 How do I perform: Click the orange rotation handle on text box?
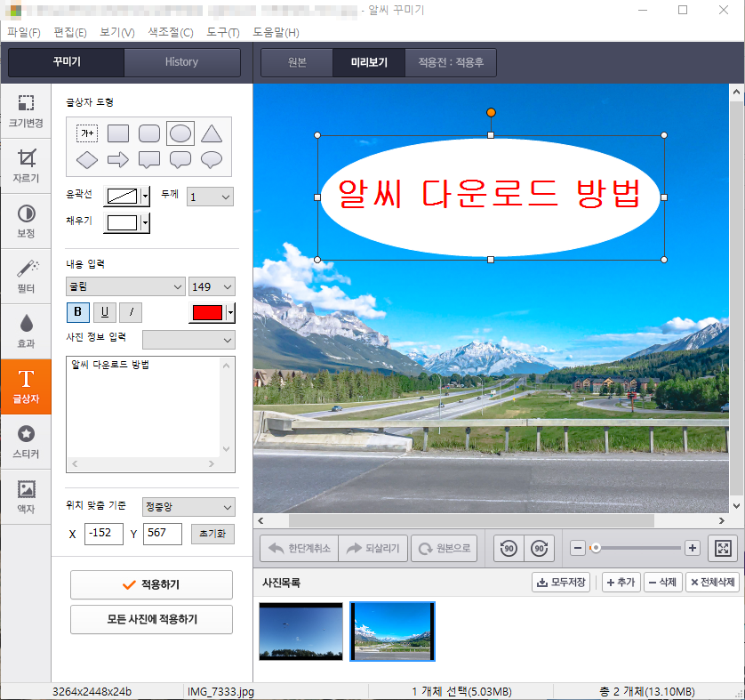(491, 113)
